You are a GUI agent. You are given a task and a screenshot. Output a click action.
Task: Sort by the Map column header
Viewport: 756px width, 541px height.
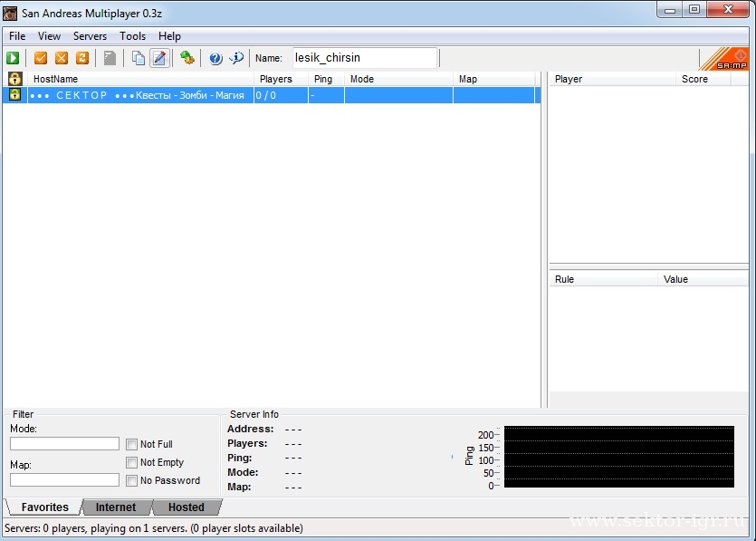(493, 79)
